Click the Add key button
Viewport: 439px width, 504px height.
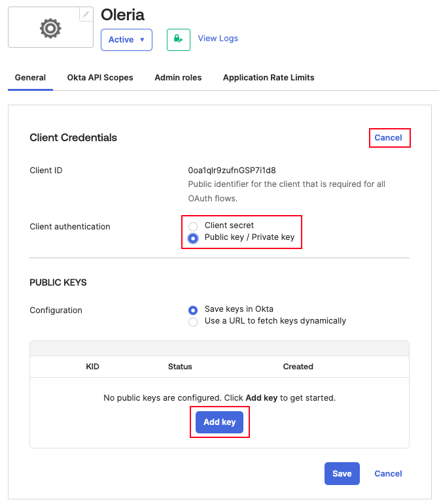pyautogui.click(x=219, y=422)
